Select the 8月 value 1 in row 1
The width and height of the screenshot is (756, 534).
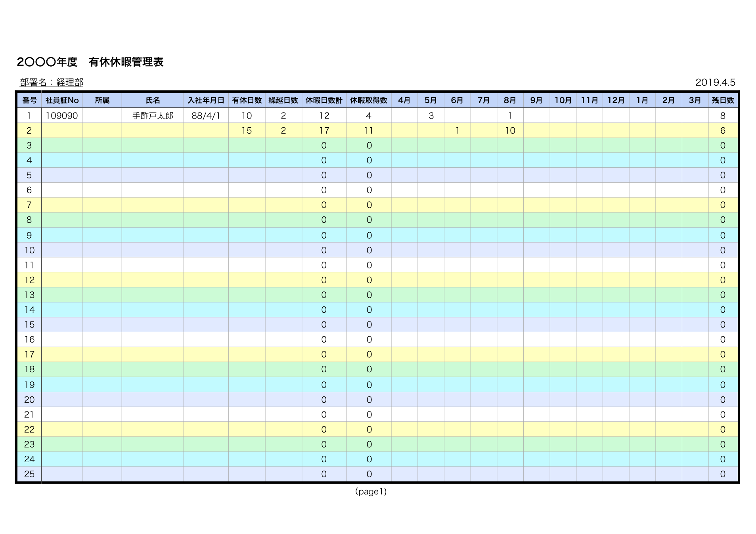pos(510,116)
